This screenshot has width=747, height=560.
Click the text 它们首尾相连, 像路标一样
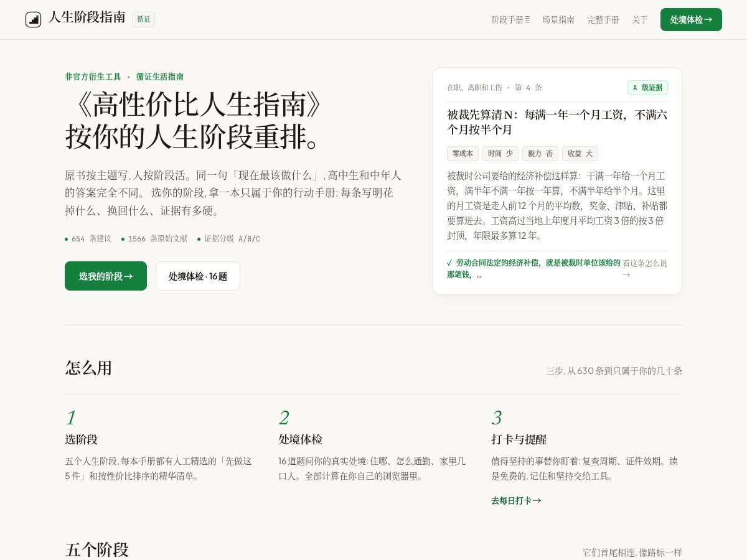pyautogui.click(x=632, y=553)
